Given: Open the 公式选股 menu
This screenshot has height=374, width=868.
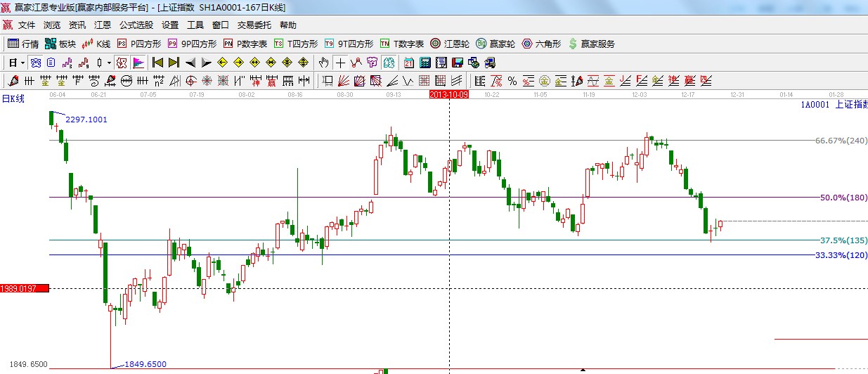Looking at the screenshot, I should (136, 25).
